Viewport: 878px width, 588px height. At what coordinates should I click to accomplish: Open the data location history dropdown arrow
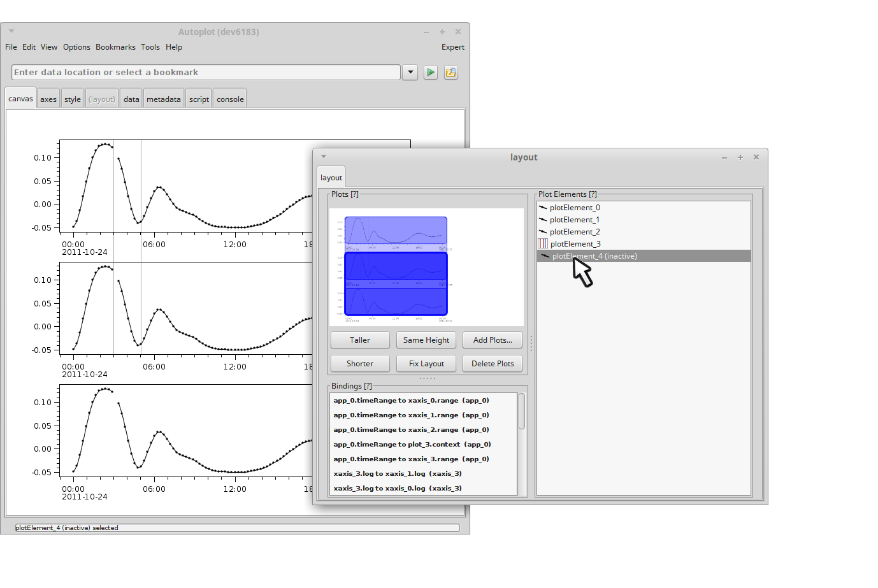(410, 72)
